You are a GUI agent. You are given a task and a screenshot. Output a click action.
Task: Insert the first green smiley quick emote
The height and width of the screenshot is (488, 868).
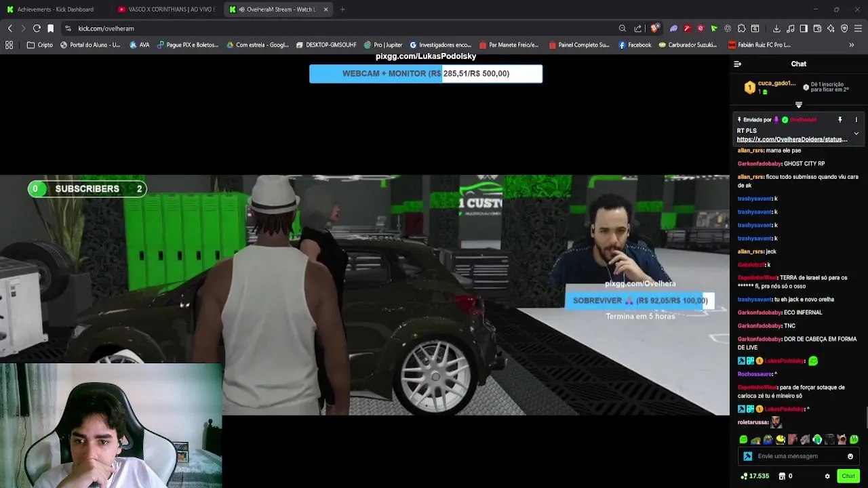743,440
